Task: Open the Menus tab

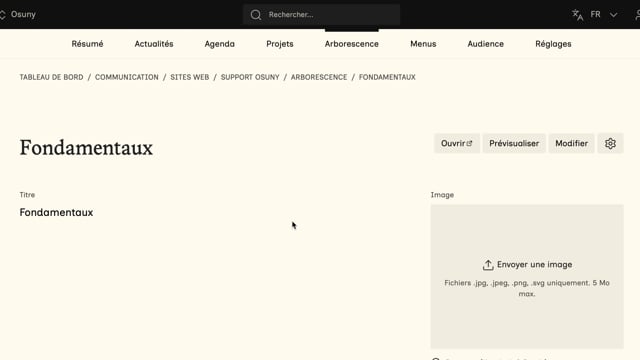Action: pos(423,44)
